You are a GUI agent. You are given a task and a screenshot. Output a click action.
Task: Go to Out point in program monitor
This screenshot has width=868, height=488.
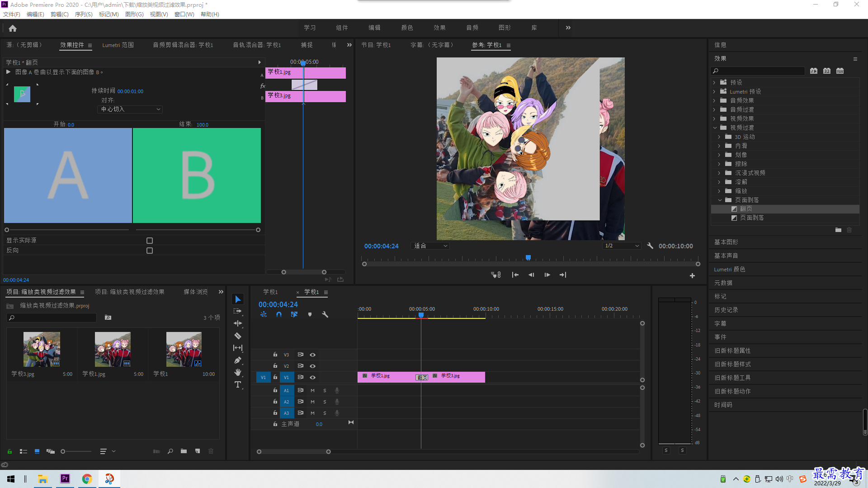[x=563, y=275]
